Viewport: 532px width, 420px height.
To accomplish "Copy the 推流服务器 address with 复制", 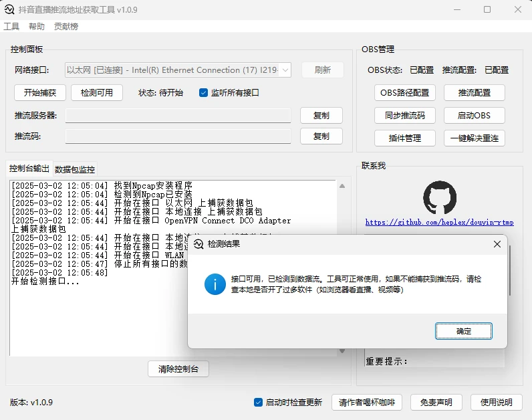I will tap(321, 116).
